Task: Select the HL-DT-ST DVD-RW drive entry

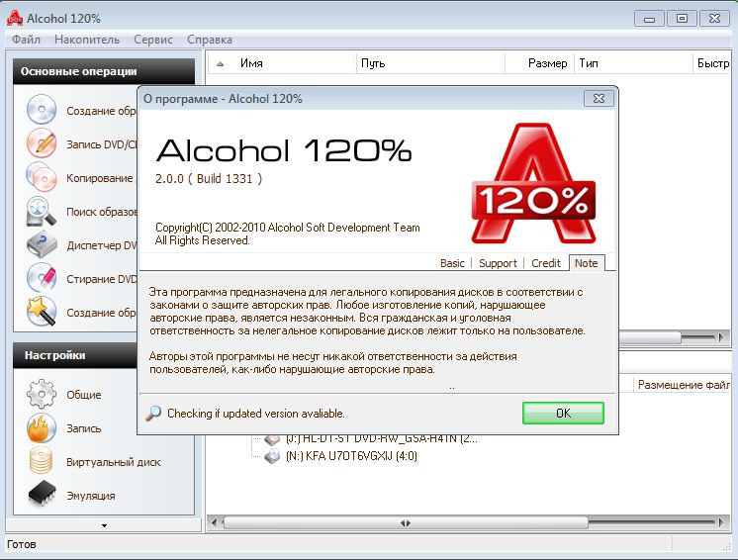Action: point(381,438)
